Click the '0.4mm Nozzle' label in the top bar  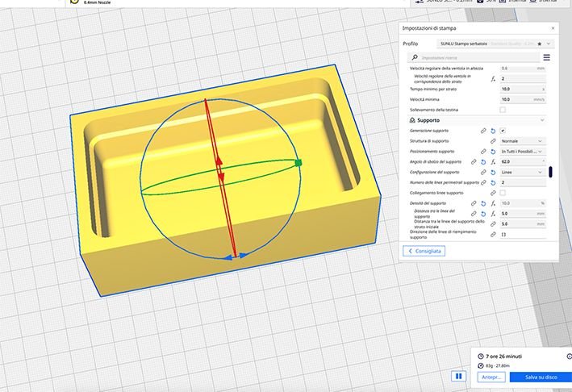(x=97, y=2)
